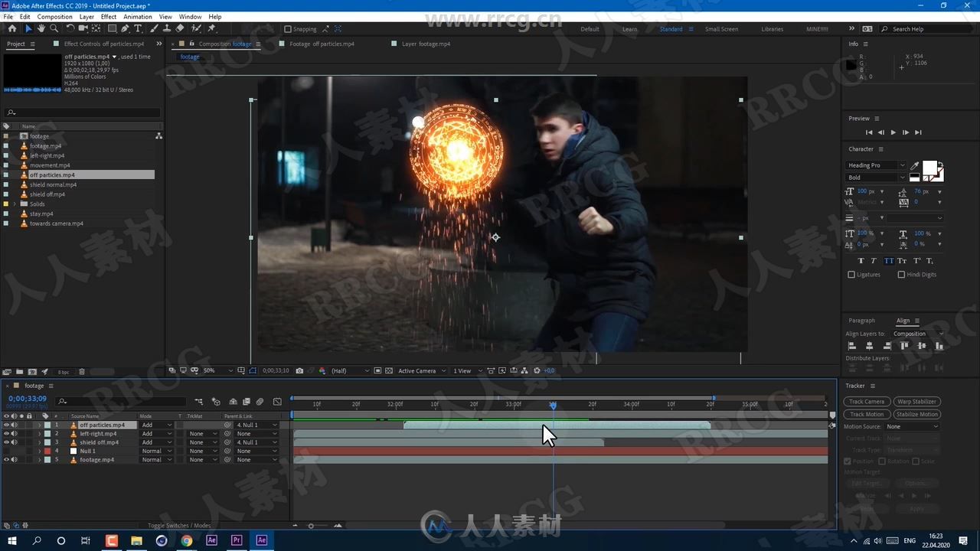Image resolution: width=980 pixels, height=551 pixels.
Task: Toggle the transparency grid icon
Action: 389,370
